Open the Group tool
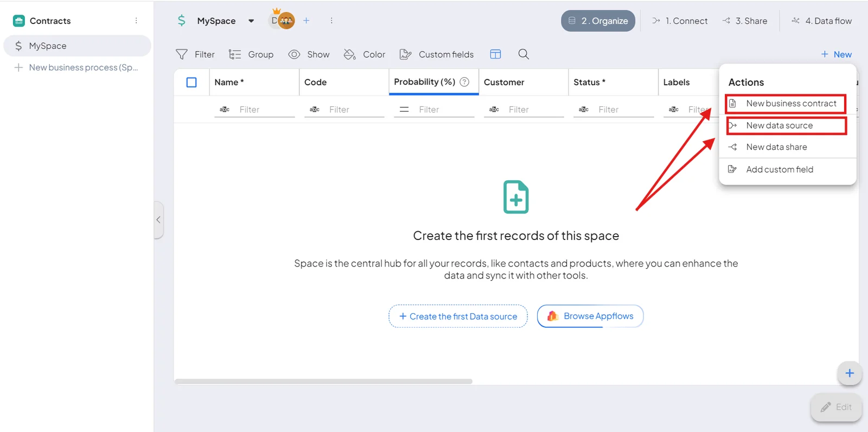 click(251, 54)
